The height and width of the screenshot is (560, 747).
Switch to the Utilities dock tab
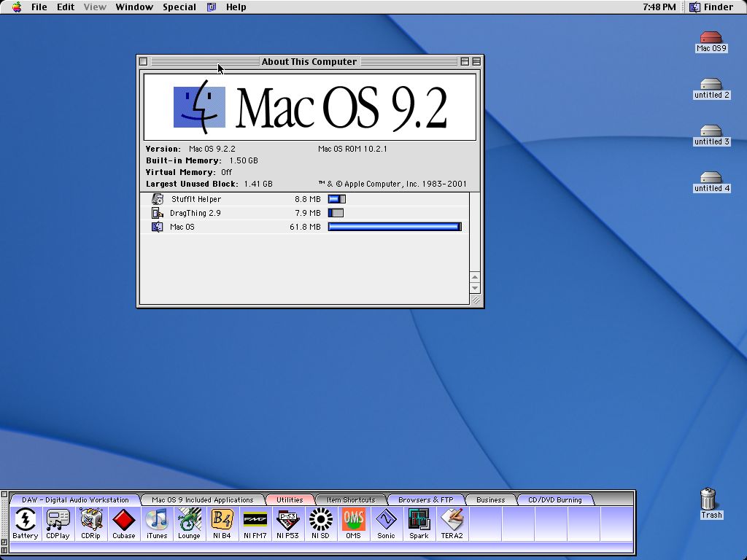coord(290,500)
